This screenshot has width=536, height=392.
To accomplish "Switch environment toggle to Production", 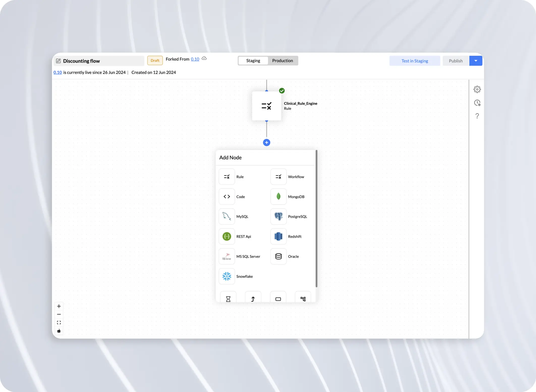I will [282, 60].
